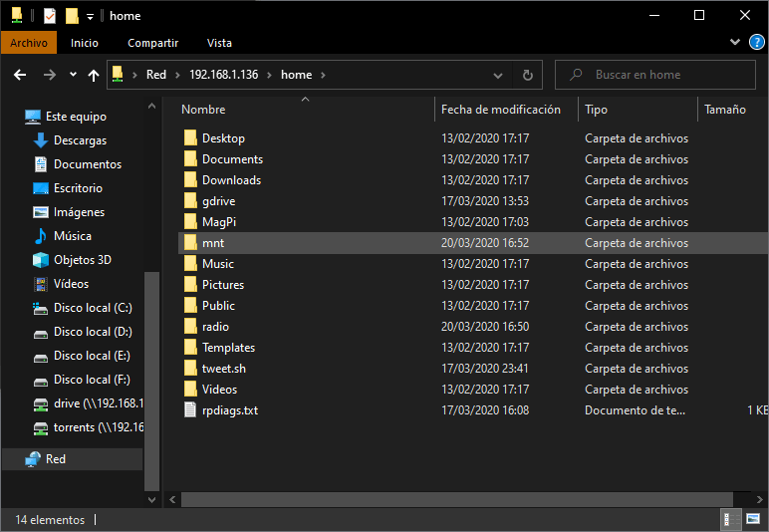Select the tweet.sh folder icon
769x532 pixels.
190,369
